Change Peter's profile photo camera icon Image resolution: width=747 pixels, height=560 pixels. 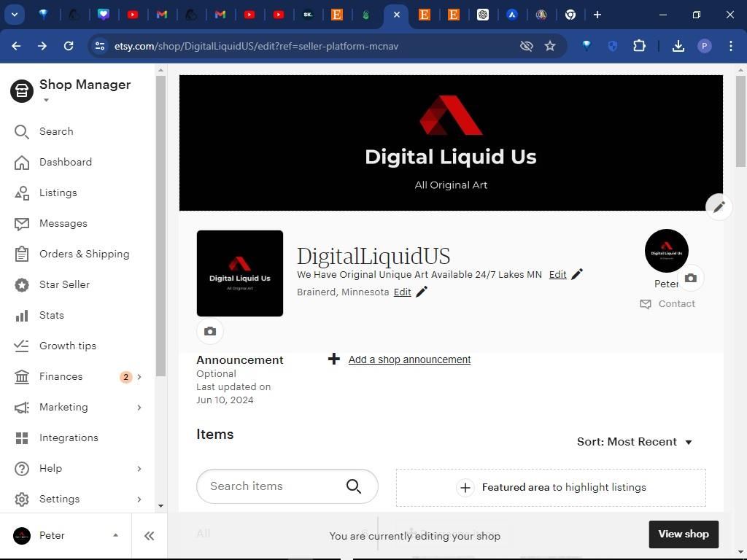pos(691,278)
